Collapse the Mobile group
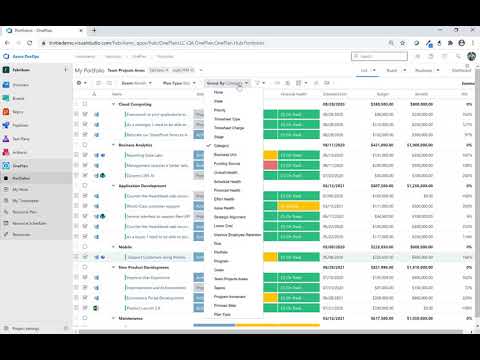480x360 pixels. click(x=113, y=247)
